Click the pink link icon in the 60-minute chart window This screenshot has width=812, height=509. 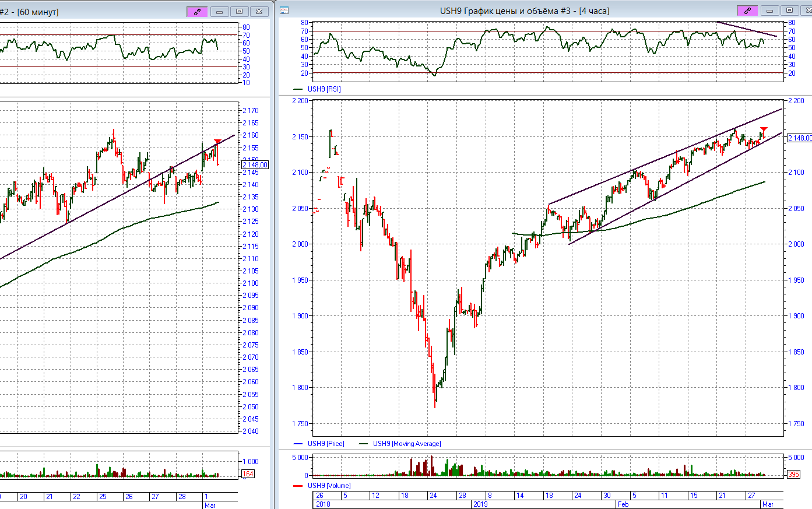point(197,12)
